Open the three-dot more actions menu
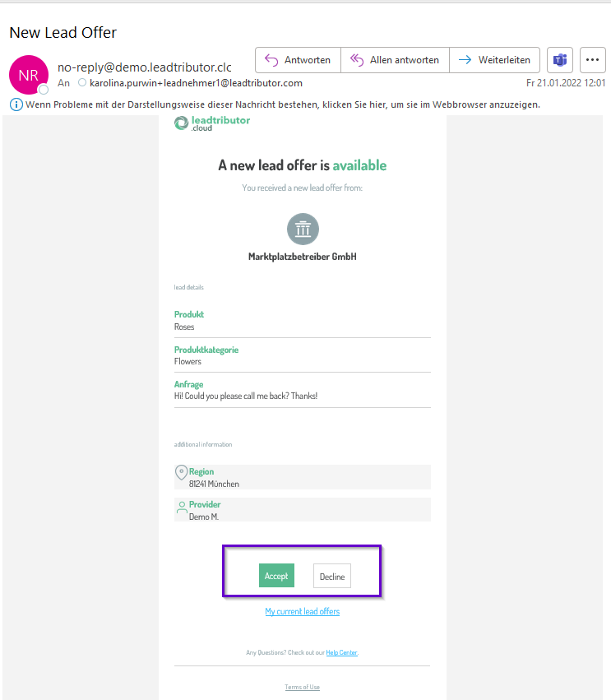This screenshot has height=700, width=611. [x=592, y=60]
